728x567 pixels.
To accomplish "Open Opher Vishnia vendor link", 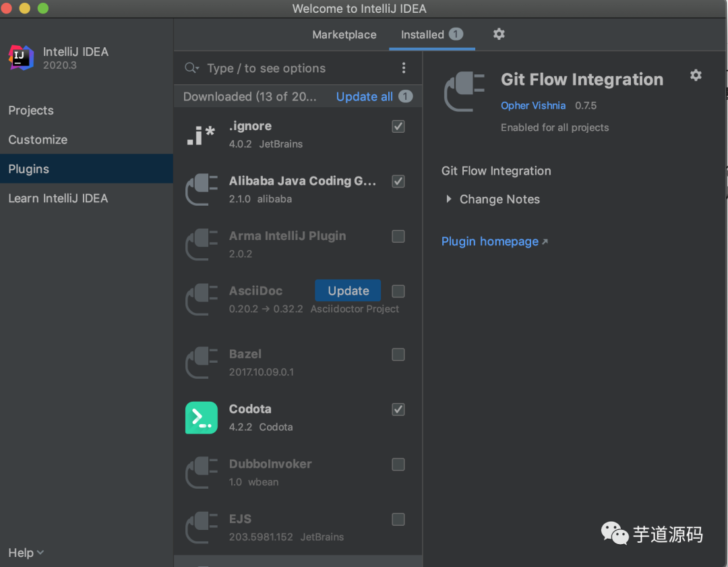I will 533,105.
